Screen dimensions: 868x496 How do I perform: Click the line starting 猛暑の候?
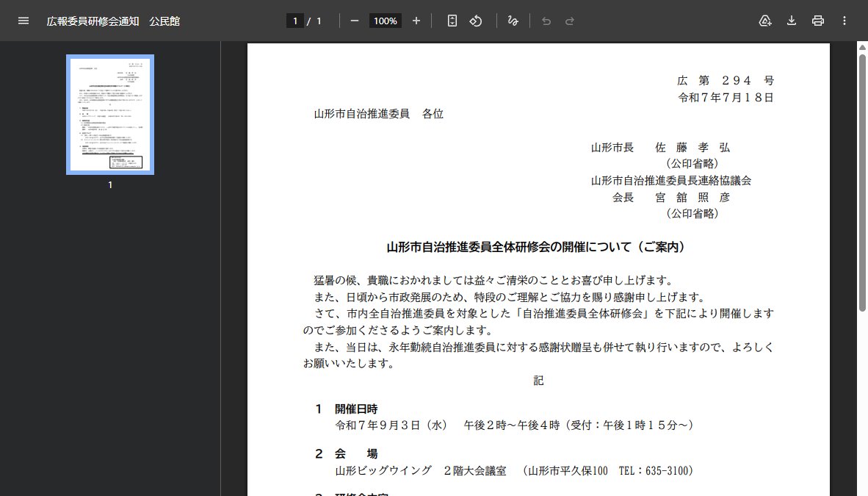493,281
